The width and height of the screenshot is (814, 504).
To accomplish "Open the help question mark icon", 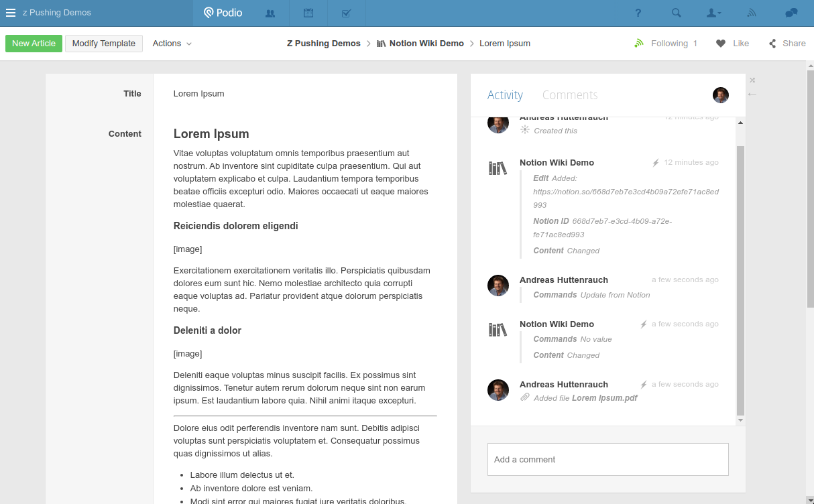I will [638, 13].
